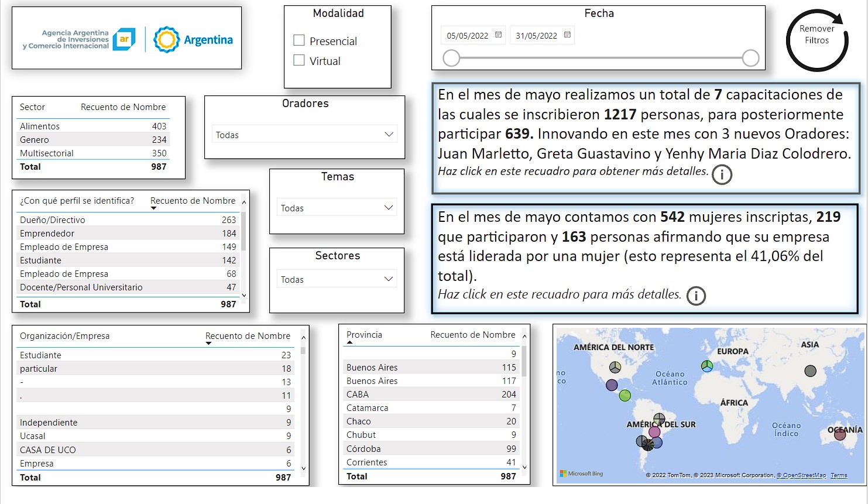Check the Virtual modality checkbox
This screenshot has width=868, height=504.
click(299, 60)
